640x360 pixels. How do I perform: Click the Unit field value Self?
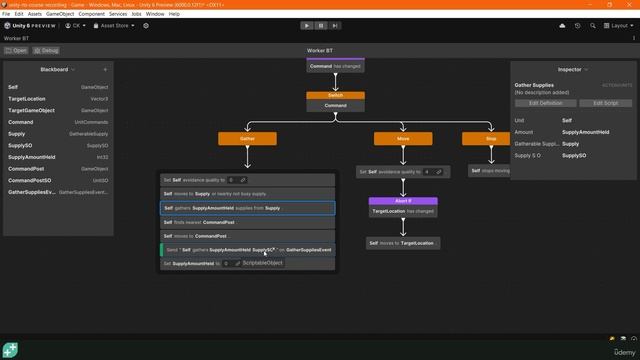(567, 120)
